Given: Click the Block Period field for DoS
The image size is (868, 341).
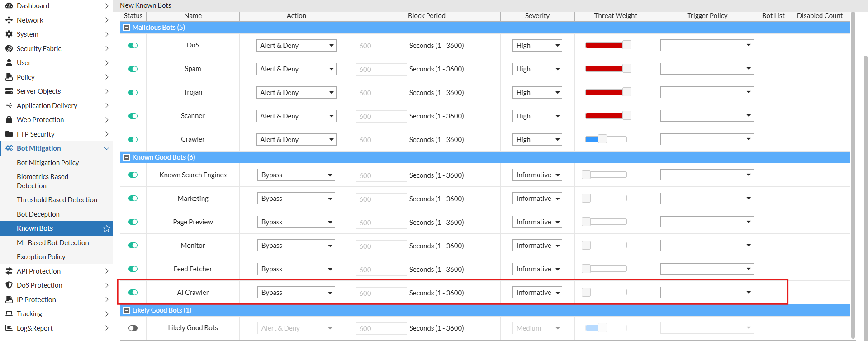Looking at the screenshot, I should tap(381, 46).
